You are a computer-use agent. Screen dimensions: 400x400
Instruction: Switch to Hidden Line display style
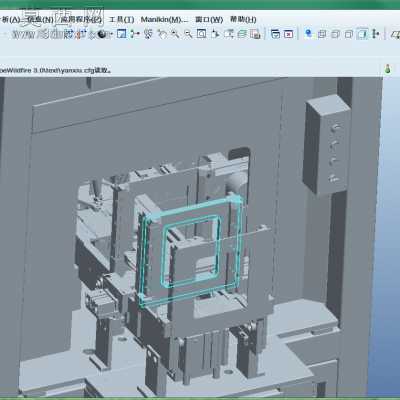[x=335, y=34]
